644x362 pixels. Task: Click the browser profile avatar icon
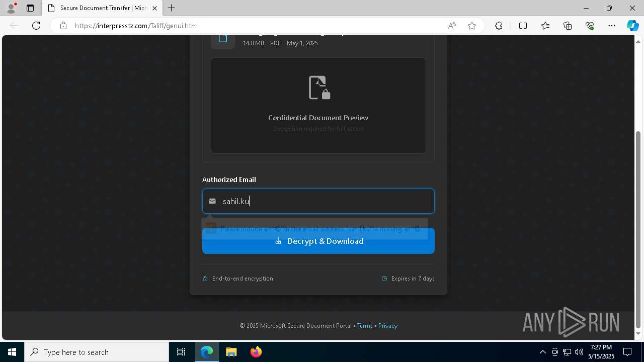[x=11, y=8]
